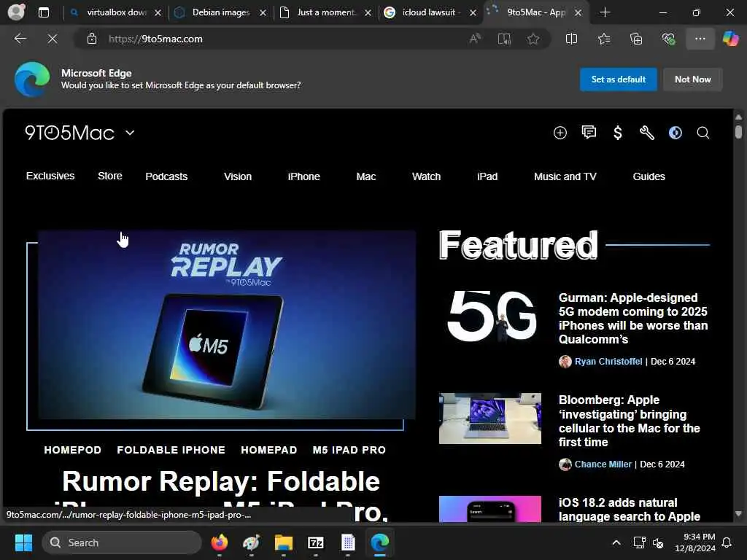Add this page to favorites star
The image size is (747, 560).
pos(533,39)
